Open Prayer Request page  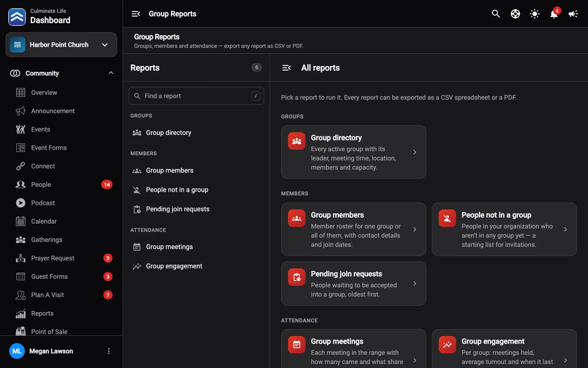pos(61,258)
